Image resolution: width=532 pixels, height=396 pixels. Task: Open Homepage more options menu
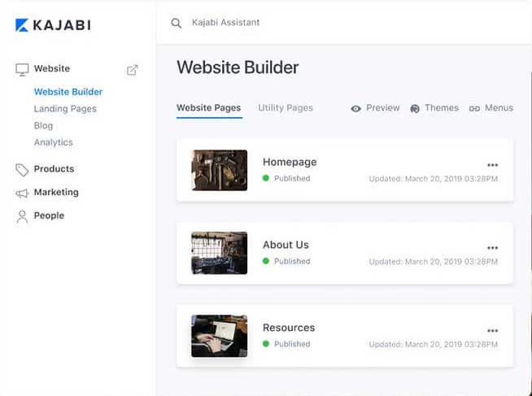(x=492, y=165)
